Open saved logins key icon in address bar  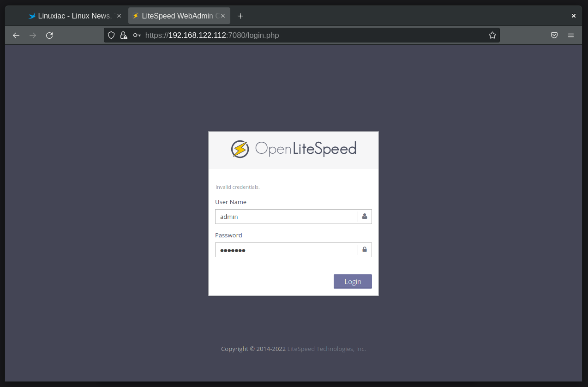(137, 35)
